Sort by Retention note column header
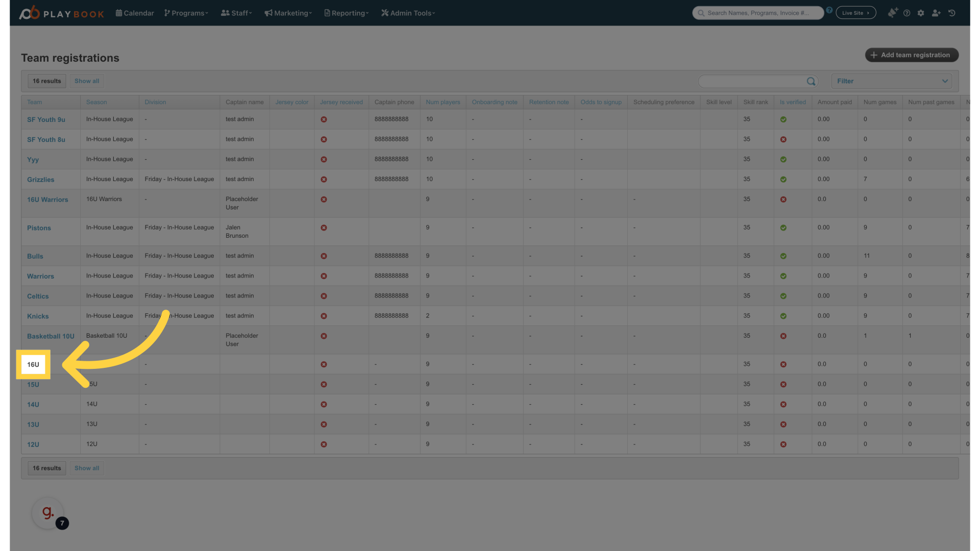The image size is (980, 551). (549, 102)
